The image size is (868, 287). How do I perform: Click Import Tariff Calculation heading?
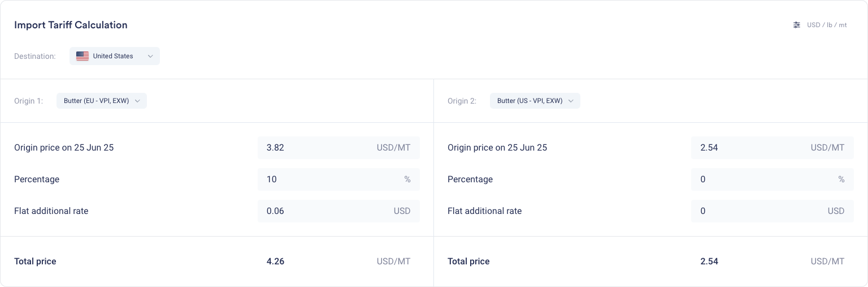point(71,25)
